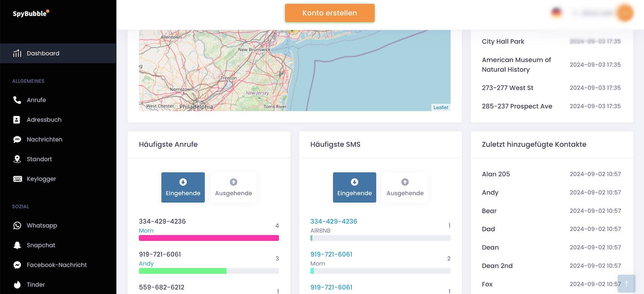Click the Anrufe phone icon
The width and height of the screenshot is (644, 294).
(x=17, y=100)
